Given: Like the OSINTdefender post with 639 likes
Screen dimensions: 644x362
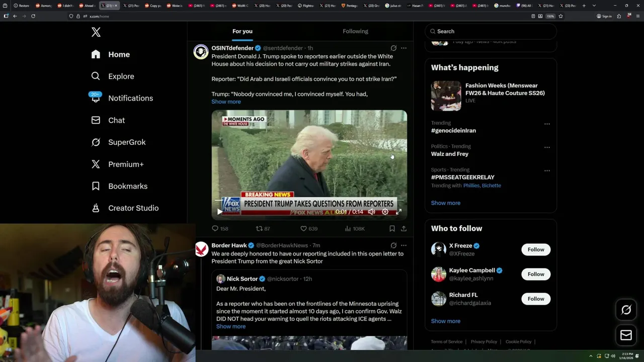Looking at the screenshot, I should tap(309, 228).
